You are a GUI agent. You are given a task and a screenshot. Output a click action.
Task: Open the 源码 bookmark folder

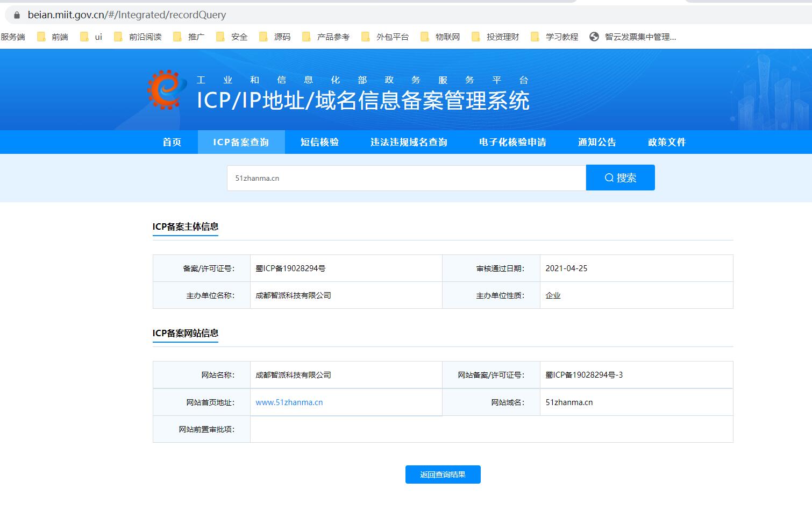[275, 37]
